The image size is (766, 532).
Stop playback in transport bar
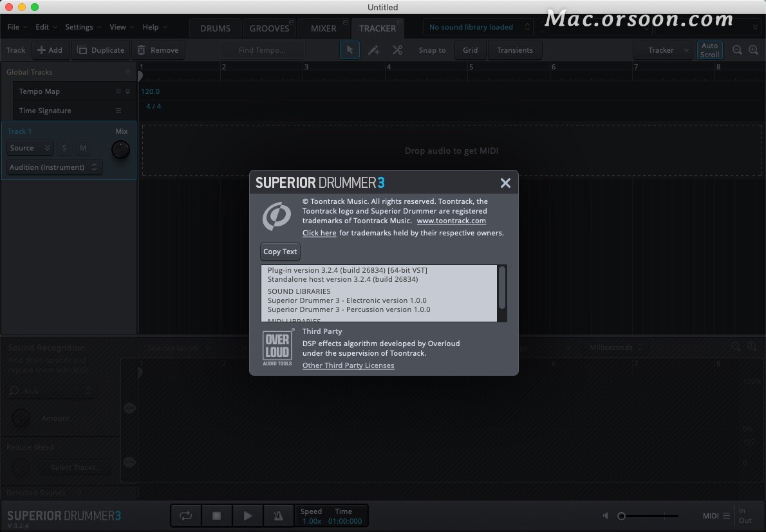tap(216, 515)
